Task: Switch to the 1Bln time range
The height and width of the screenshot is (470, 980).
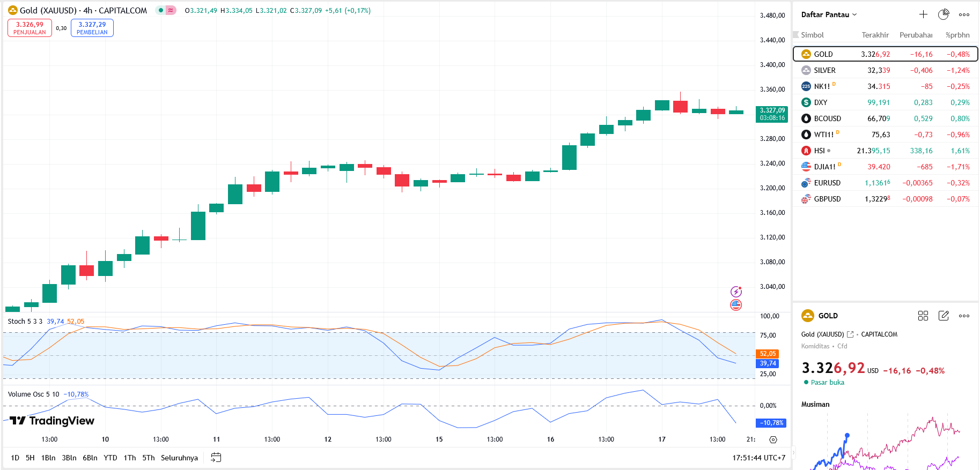Action: pyautogui.click(x=48, y=458)
